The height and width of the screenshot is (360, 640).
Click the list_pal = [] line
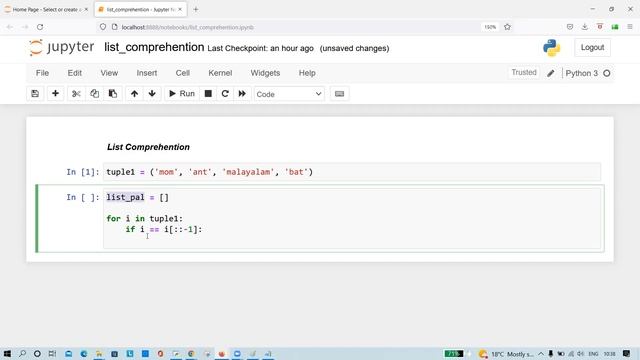[x=138, y=198]
